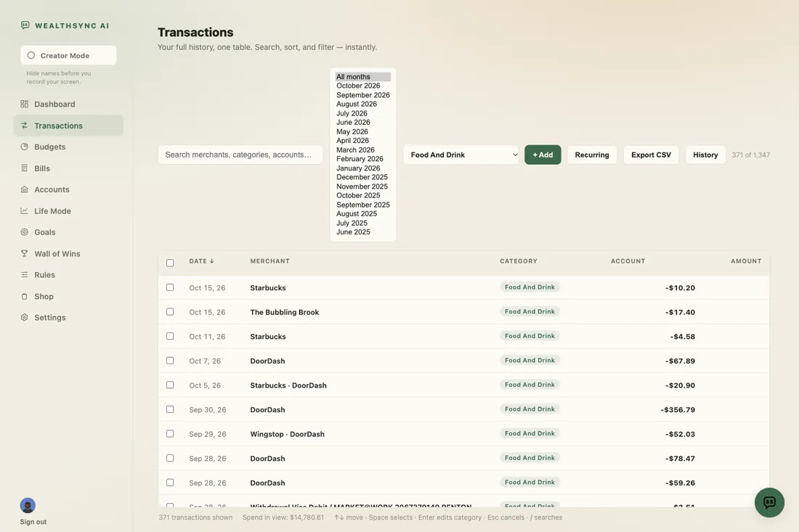Choose June 2025 from month list
The height and width of the screenshot is (532, 799).
[x=362, y=232]
